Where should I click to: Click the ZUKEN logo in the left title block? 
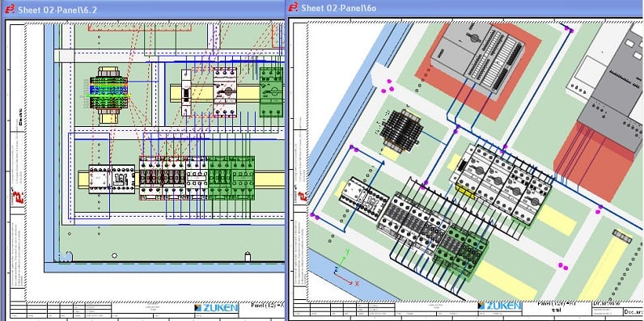(x=216, y=307)
